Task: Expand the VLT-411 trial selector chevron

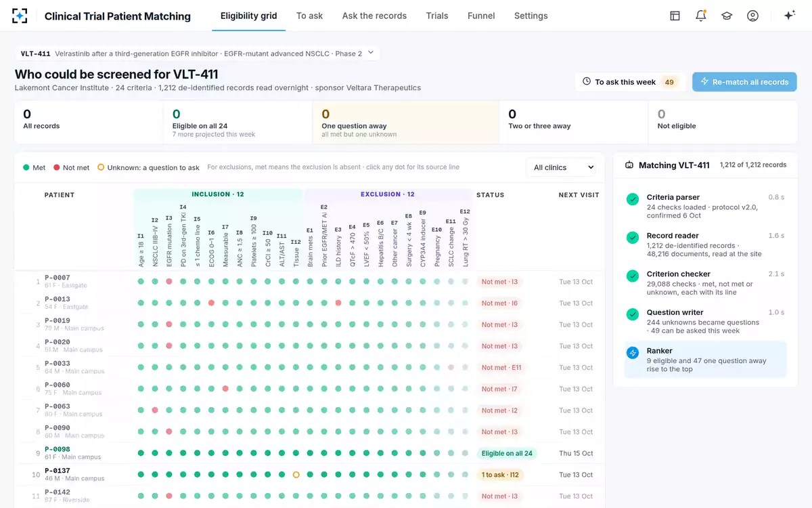Action: coord(371,53)
